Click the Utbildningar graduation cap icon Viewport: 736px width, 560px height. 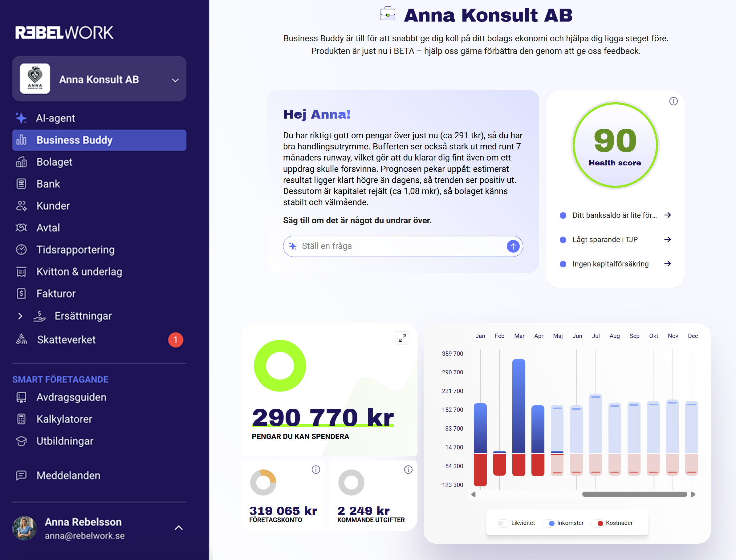[x=21, y=441]
